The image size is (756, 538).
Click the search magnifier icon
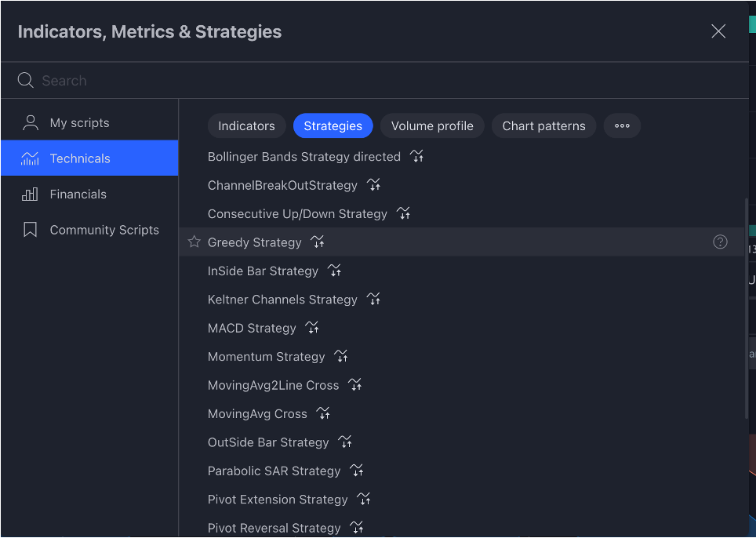pyautogui.click(x=26, y=80)
